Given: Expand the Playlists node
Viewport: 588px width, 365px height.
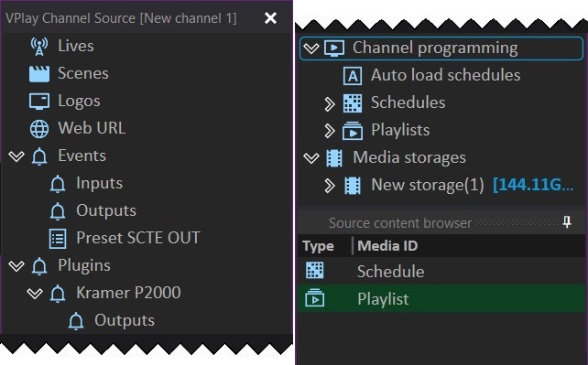Looking at the screenshot, I should pyautogui.click(x=329, y=131).
